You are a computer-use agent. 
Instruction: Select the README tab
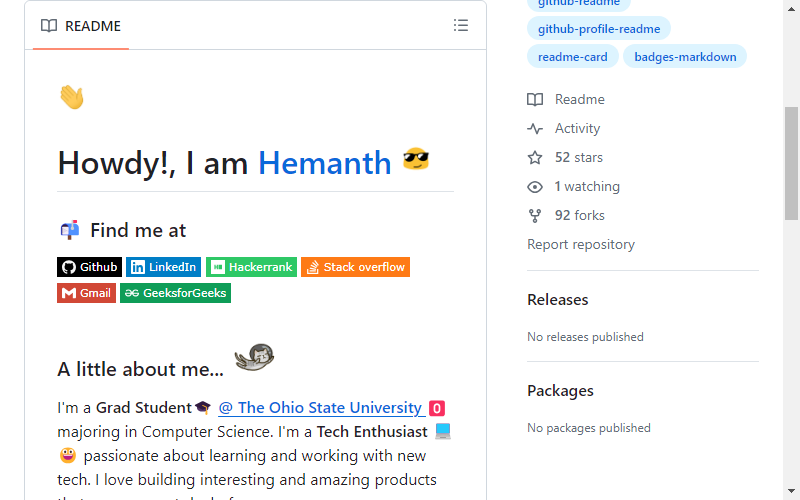coord(81,26)
